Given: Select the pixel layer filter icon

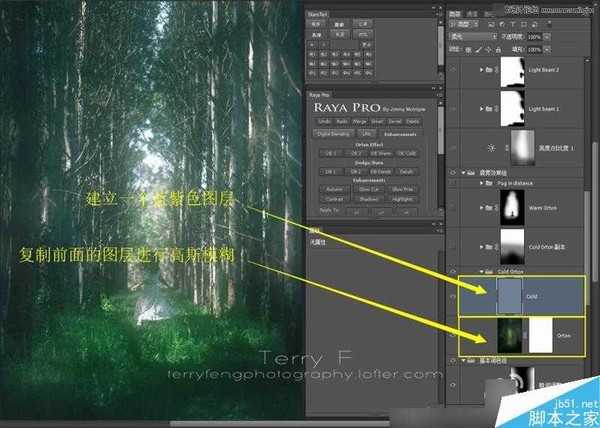Looking at the screenshot, I should pos(492,24).
